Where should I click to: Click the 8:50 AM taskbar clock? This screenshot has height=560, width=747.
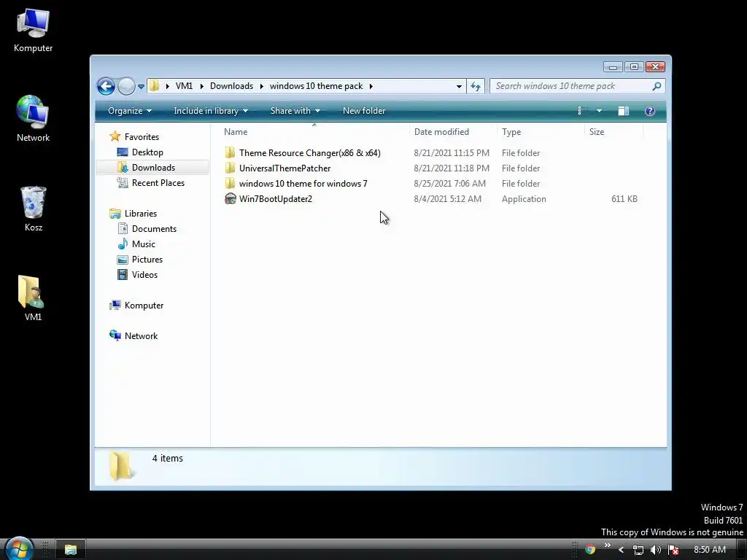click(709, 550)
